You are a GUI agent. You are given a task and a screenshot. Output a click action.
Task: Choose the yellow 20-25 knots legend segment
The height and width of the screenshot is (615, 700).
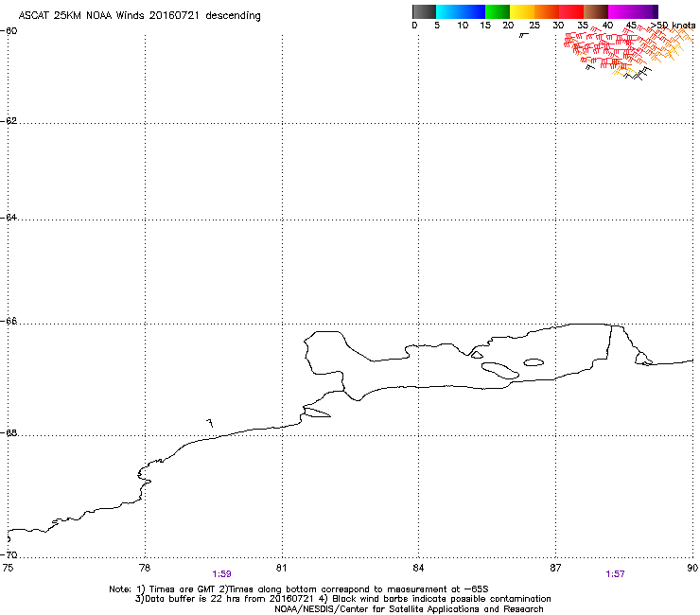(522, 11)
